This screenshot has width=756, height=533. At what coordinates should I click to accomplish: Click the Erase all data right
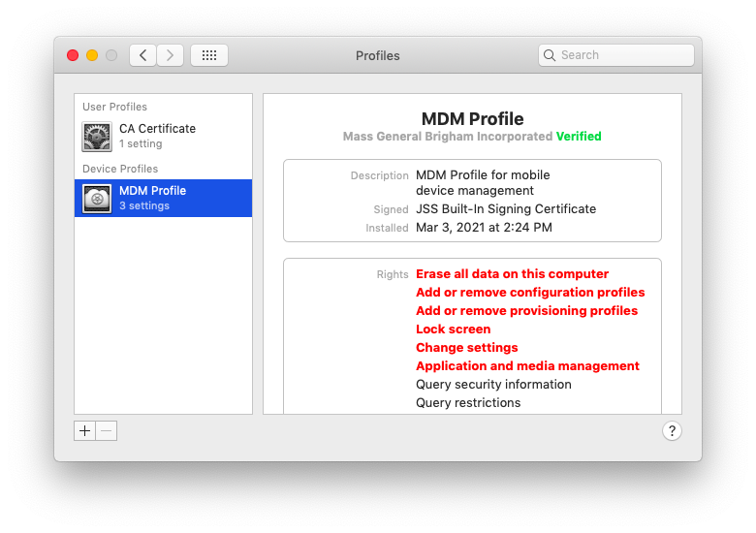pos(512,274)
